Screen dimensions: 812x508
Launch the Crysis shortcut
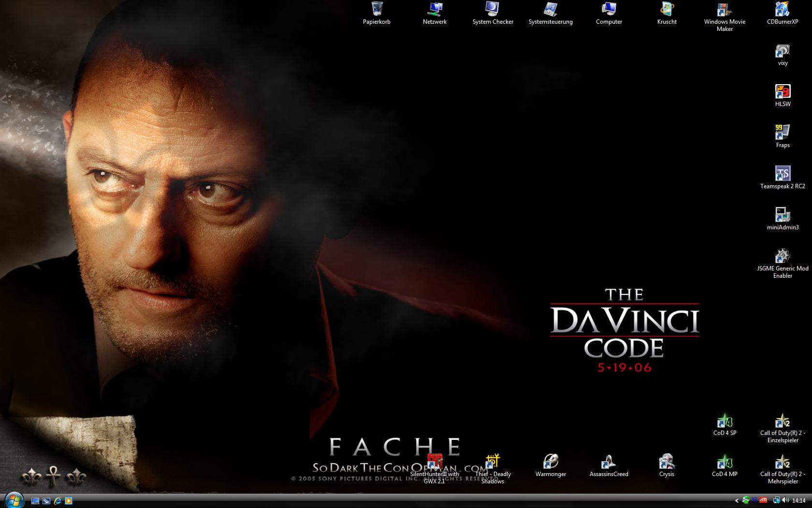[667, 465]
